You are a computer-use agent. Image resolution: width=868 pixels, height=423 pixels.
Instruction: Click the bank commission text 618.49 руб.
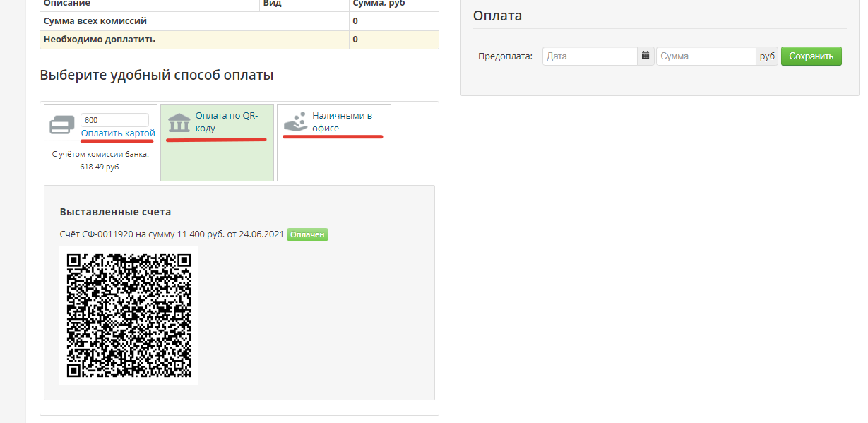click(100, 167)
